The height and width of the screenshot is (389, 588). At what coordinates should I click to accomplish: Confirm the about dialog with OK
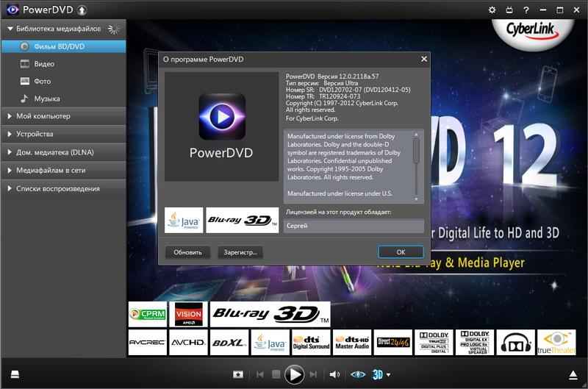tap(401, 252)
